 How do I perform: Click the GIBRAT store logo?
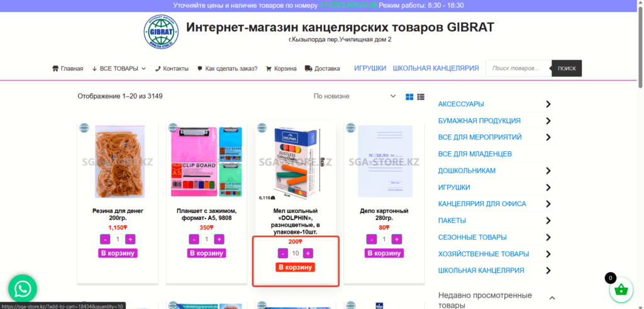click(161, 33)
